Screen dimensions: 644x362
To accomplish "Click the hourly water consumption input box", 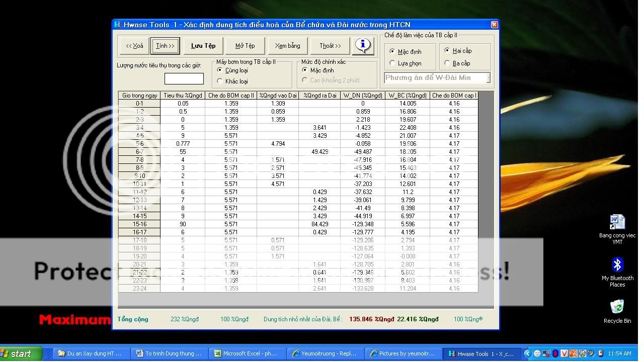I will click(x=184, y=78).
